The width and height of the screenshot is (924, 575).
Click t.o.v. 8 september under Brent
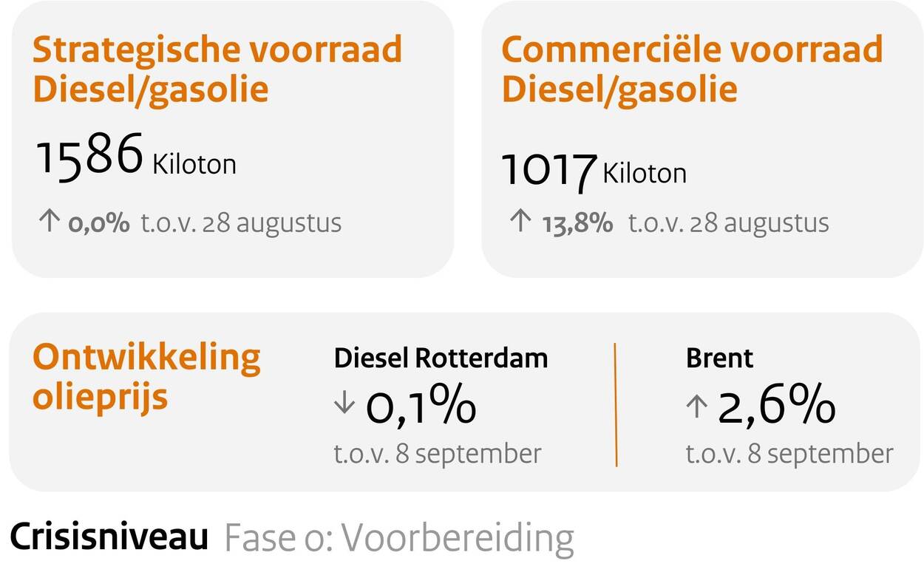coord(789,453)
